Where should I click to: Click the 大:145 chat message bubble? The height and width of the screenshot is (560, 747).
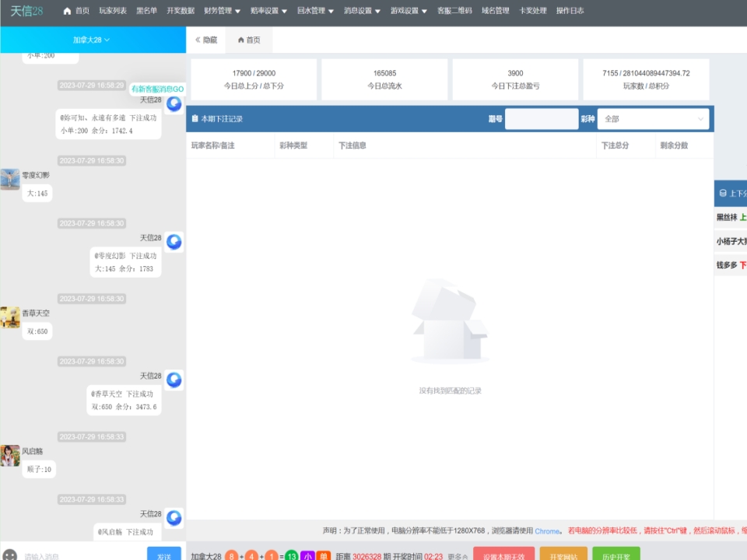coord(37,194)
